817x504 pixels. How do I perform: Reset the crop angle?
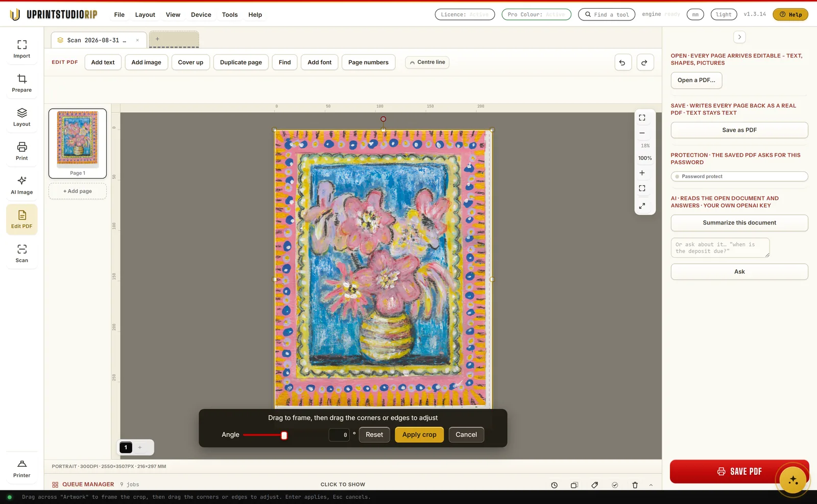[374, 435]
